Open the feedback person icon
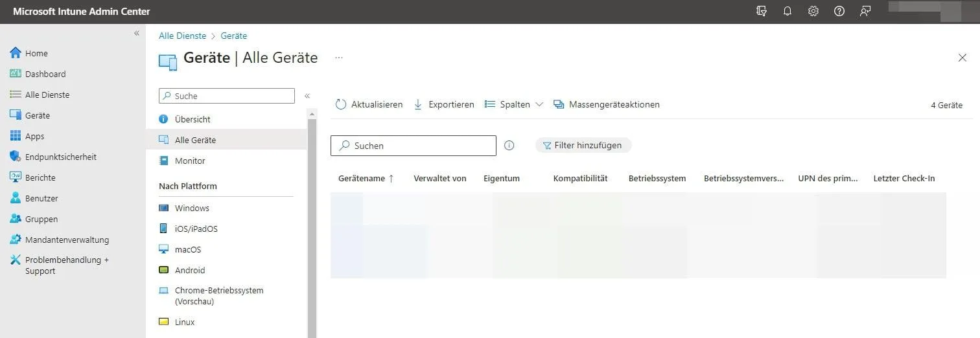This screenshot has height=338, width=980. pyautogui.click(x=865, y=11)
